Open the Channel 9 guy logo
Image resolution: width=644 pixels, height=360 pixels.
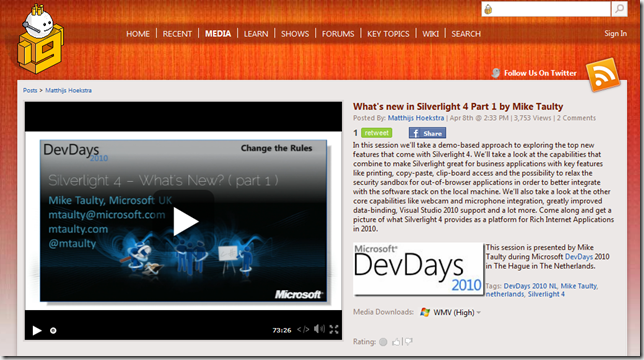(40, 39)
